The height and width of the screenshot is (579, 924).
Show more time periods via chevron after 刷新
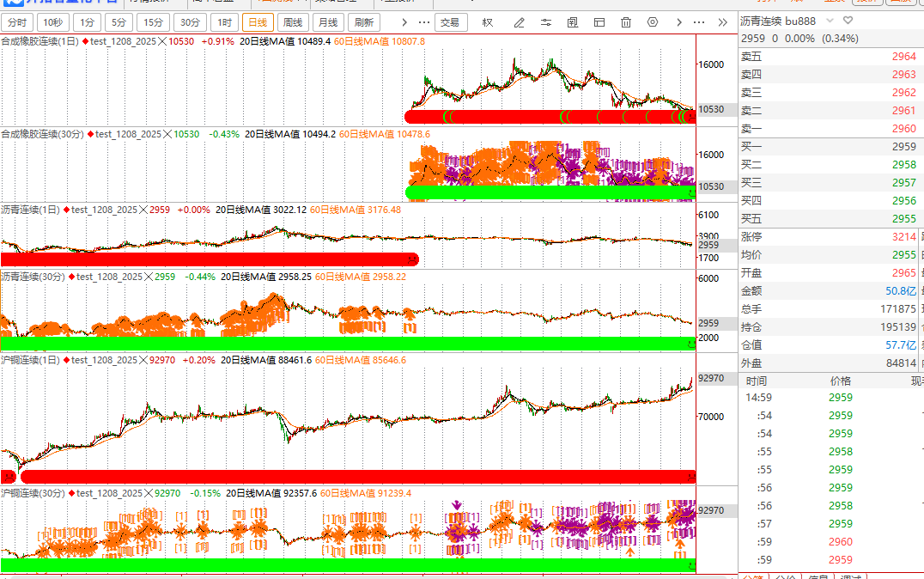[x=404, y=22]
